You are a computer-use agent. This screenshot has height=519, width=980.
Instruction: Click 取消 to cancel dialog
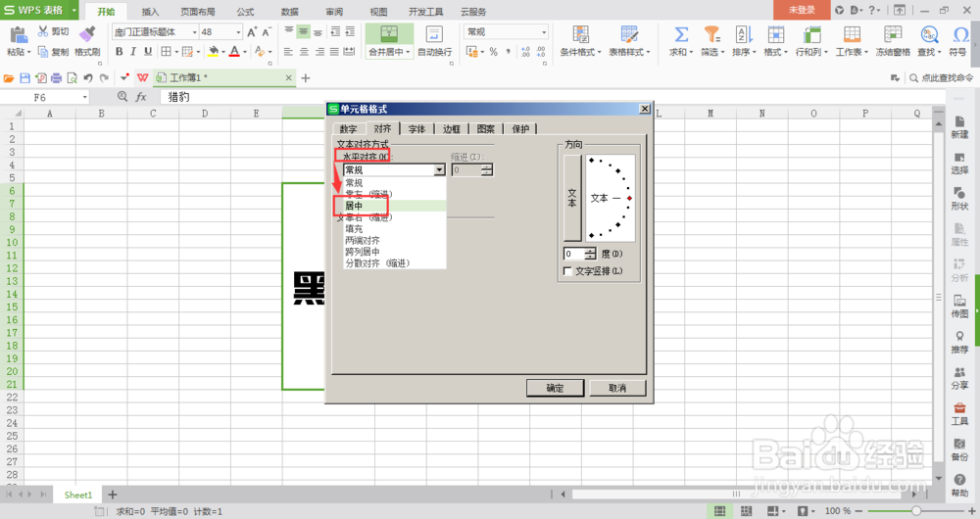point(617,388)
